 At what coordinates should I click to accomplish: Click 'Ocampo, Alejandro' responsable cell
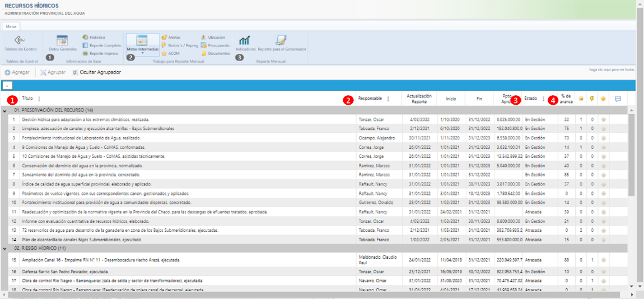pos(377,138)
